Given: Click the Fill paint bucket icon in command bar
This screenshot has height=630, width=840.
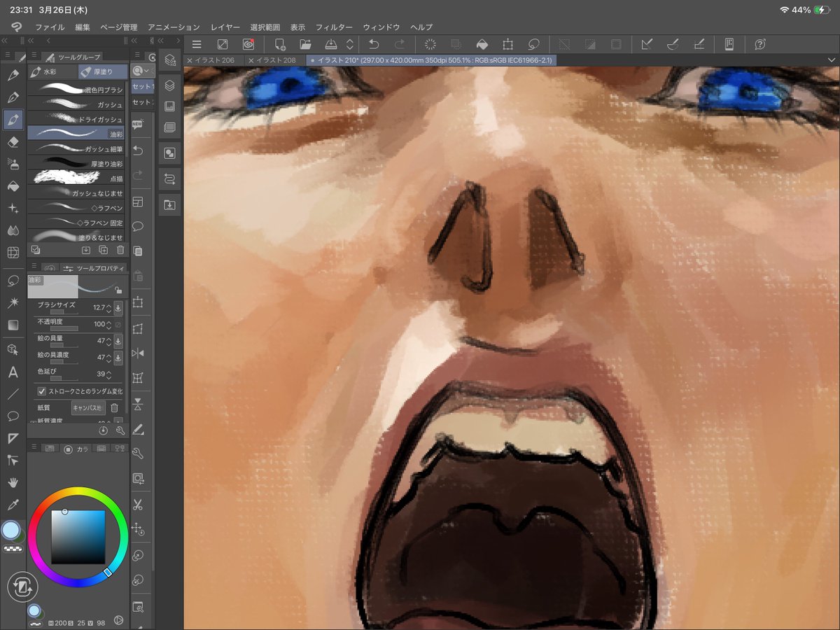Looking at the screenshot, I should point(482,44).
